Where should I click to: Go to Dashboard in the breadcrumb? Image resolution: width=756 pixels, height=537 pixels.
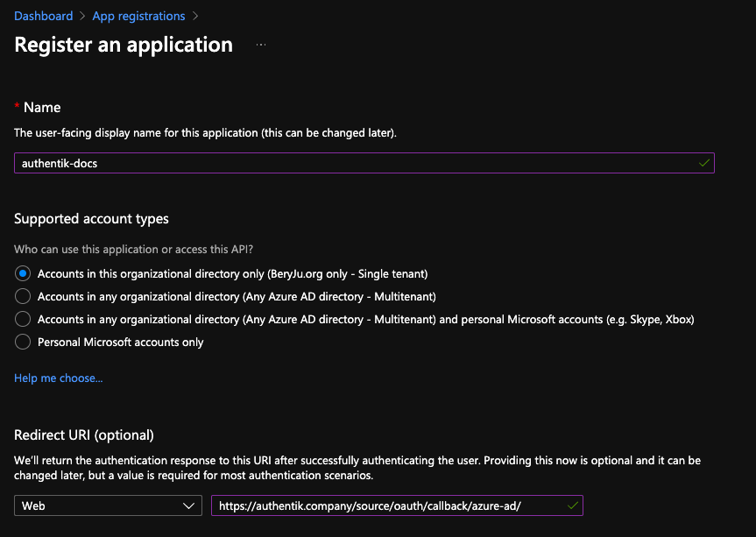(x=44, y=16)
